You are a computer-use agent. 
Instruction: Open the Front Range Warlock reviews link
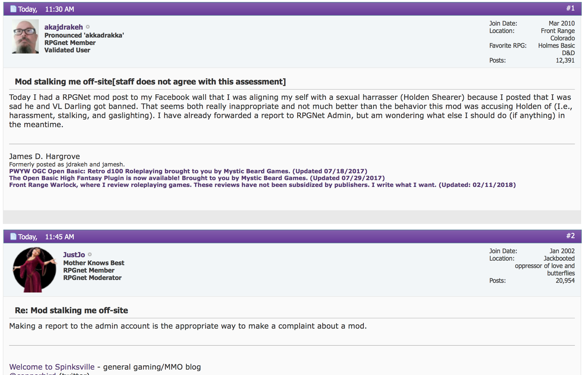coord(262,185)
